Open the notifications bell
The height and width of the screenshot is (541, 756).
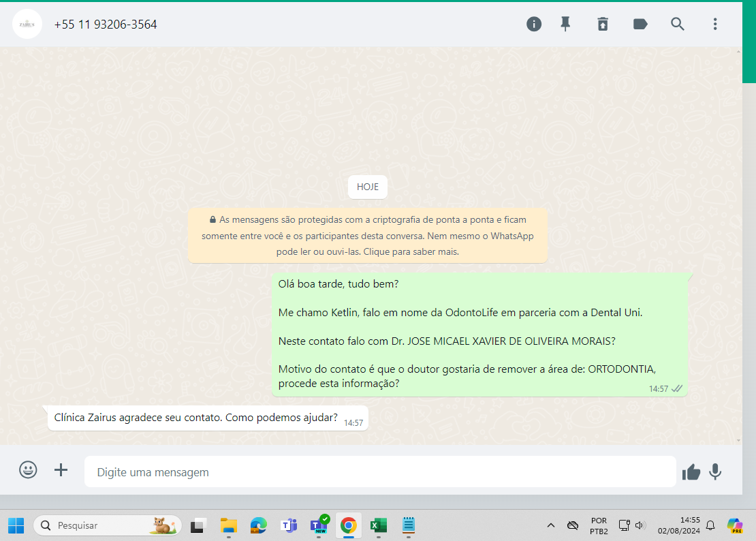click(x=710, y=525)
